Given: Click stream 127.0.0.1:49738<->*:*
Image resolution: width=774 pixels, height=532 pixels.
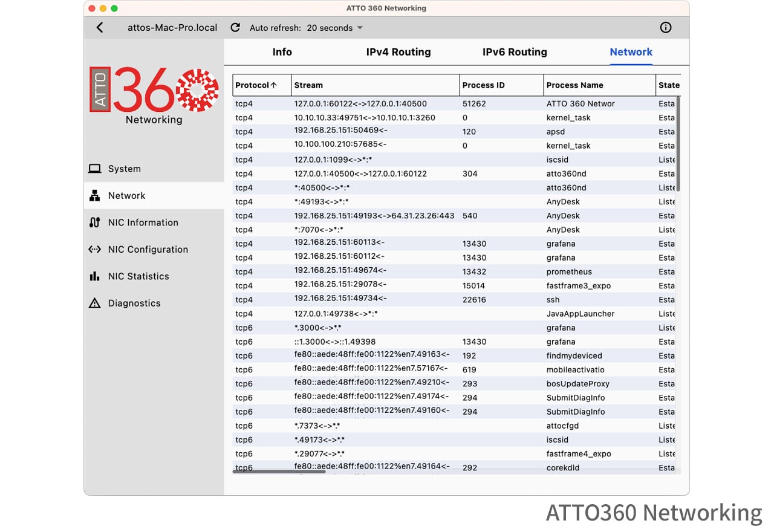Looking at the screenshot, I should [336, 314].
